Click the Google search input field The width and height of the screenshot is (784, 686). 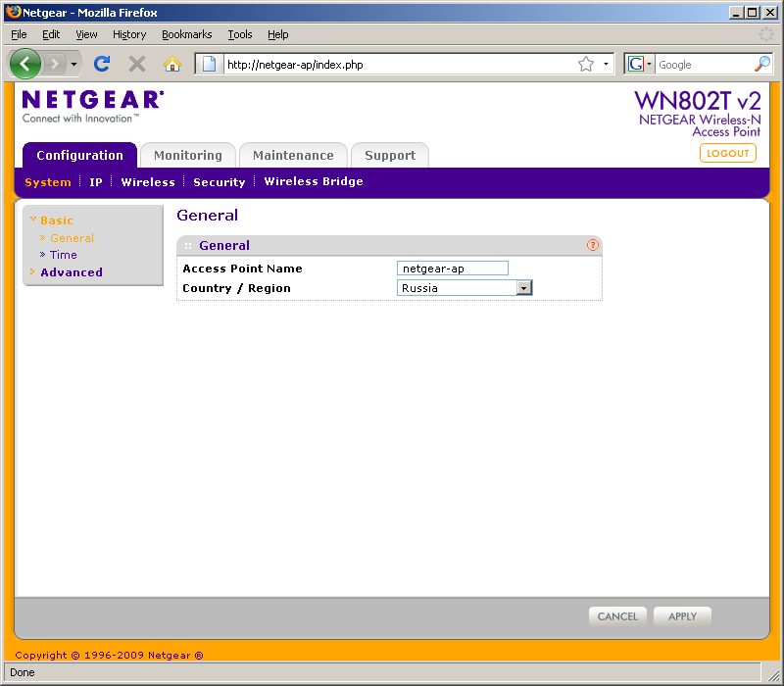tap(704, 65)
